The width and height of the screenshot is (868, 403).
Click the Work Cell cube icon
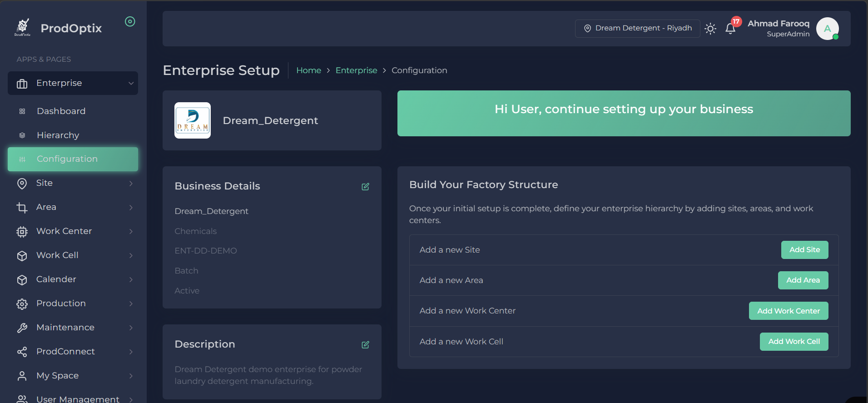pos(22,256)
